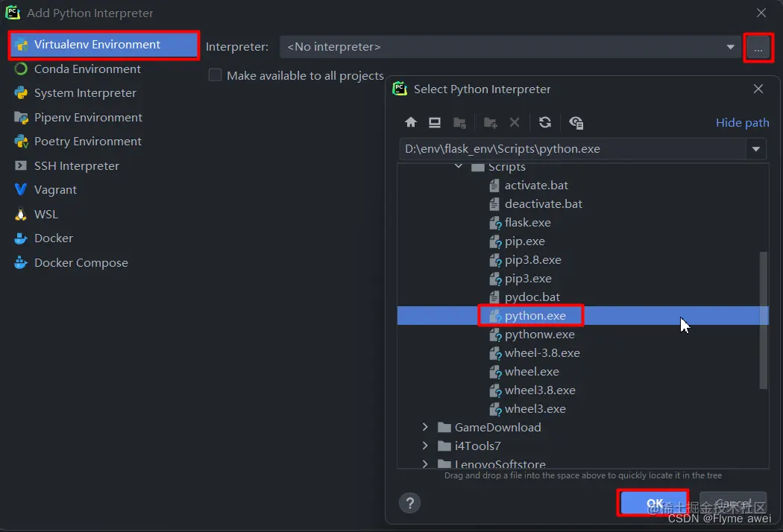Click the Docker whale icon
783x532 pixels.
(x=21, y=238)
